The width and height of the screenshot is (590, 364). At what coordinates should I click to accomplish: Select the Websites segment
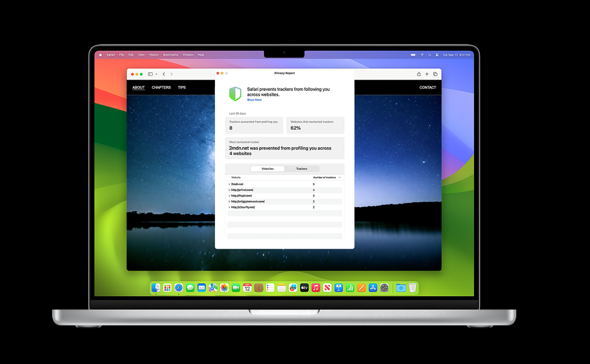click(x=268, y=169)
